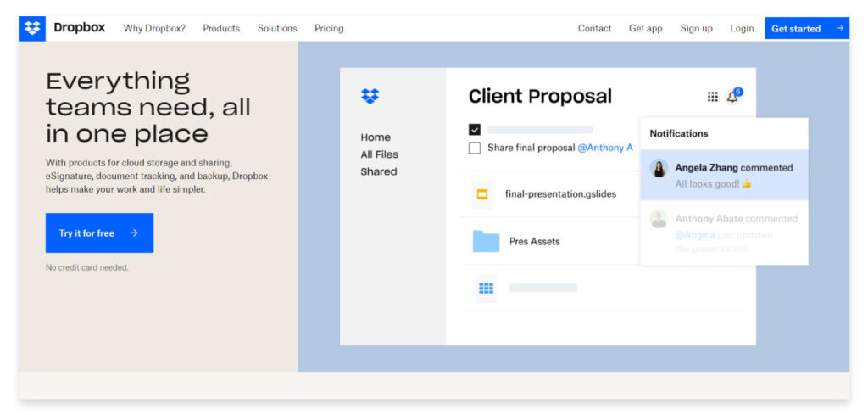This screenshot has width=868, height=415.
Task: Open the Login link
Action: (x=742, y=28)
